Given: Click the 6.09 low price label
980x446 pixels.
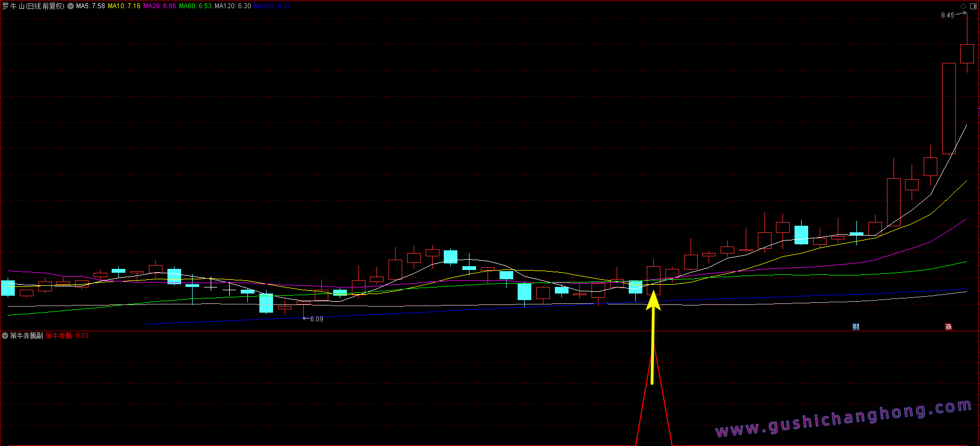Looking at the screenshot, I should pyautogui.click(x=316, y=319).
